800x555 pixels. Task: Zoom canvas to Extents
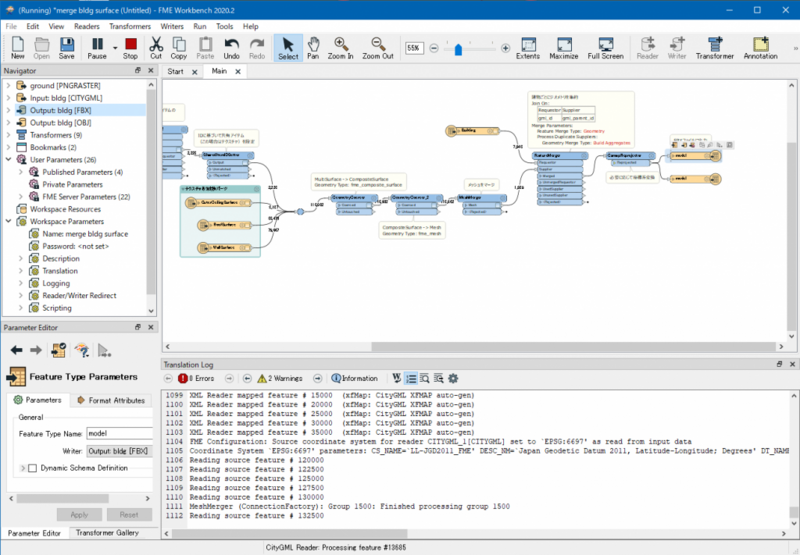(528, 48)
